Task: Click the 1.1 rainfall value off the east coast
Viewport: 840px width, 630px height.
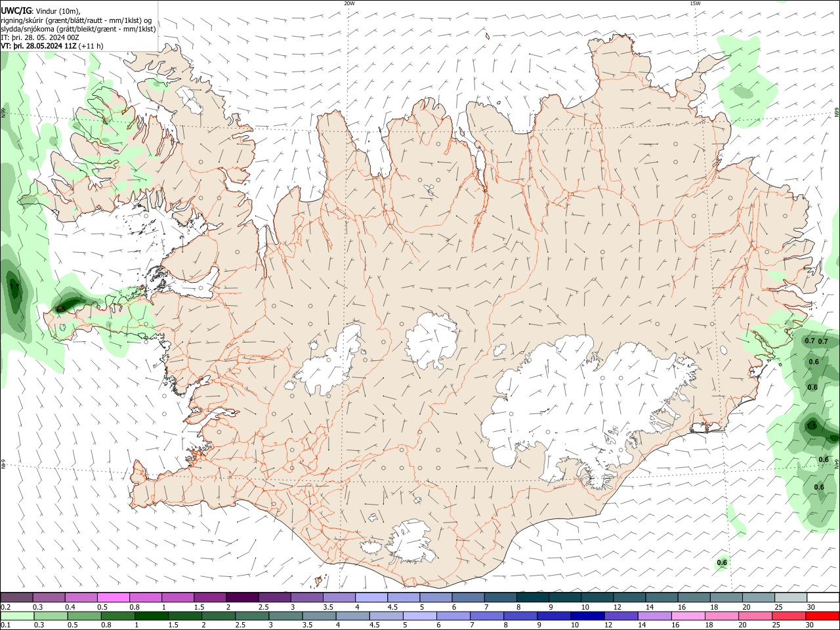Action: click(811, 426)
